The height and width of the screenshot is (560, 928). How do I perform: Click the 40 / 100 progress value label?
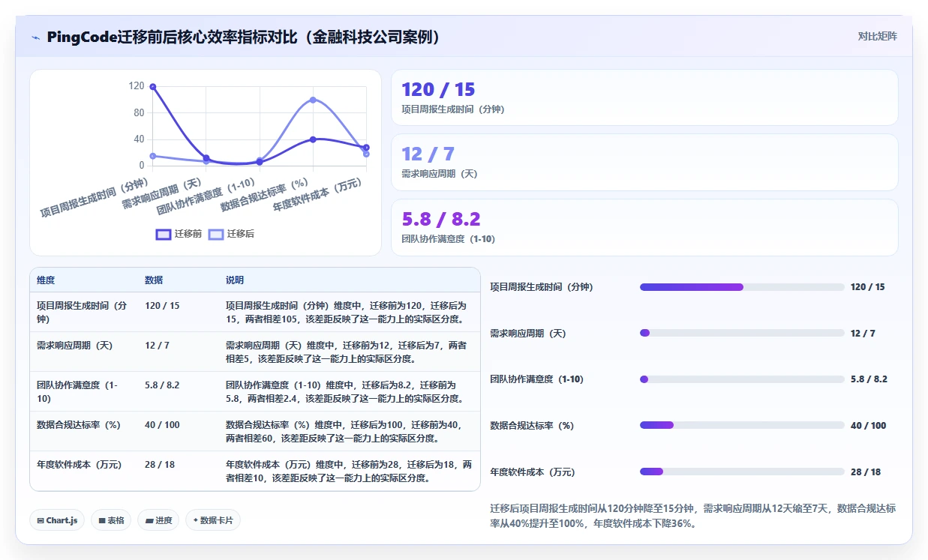coord(868,426)
